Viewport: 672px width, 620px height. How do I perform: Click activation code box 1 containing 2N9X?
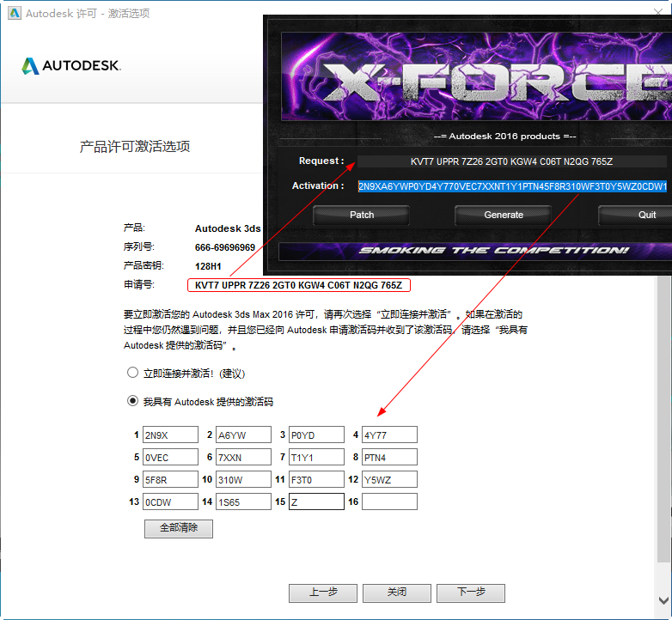coord(170,435)
